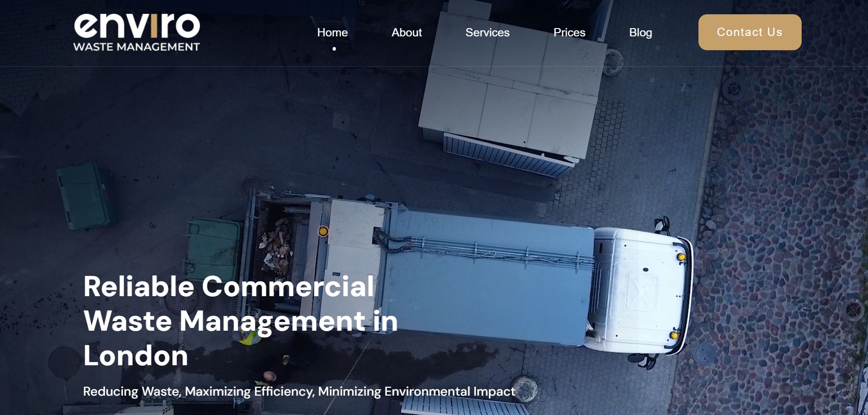Click the loose green bin at far left

pyautogui.click(x=85, y=196)
